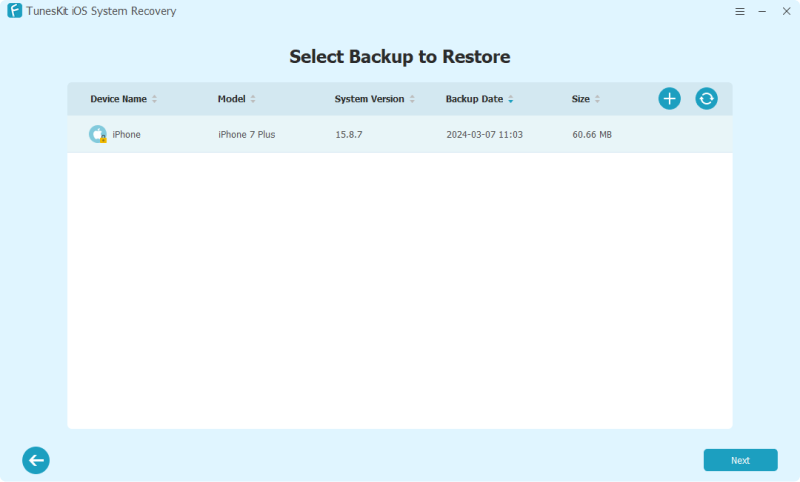Sort by the Size column header
The width and height of the screenshot is (800, 482).
[586, 99]
